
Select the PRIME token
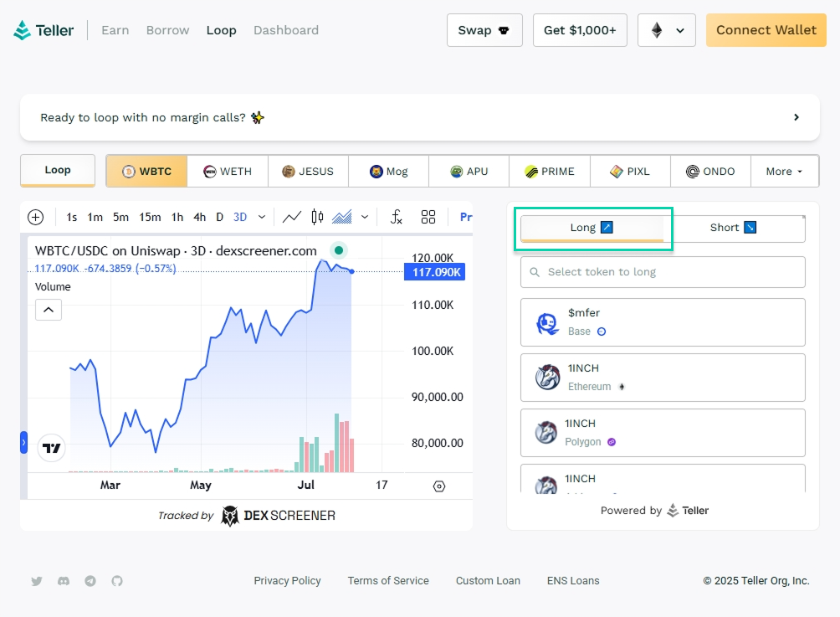click(550, 172)
